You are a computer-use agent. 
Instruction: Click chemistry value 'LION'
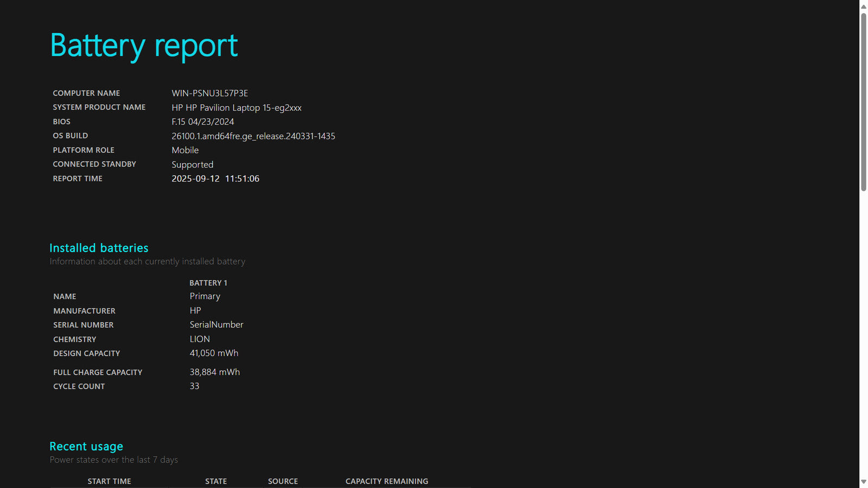pos(200,339)
